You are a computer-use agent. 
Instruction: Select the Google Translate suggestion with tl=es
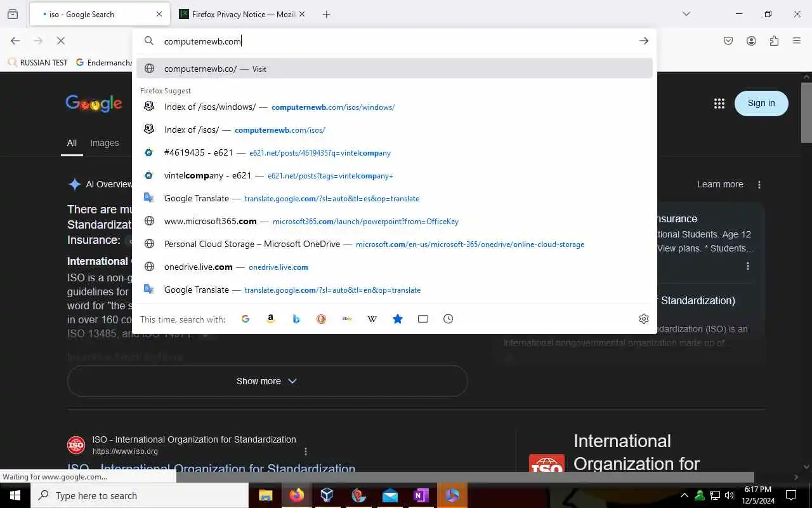pos(395,198)
